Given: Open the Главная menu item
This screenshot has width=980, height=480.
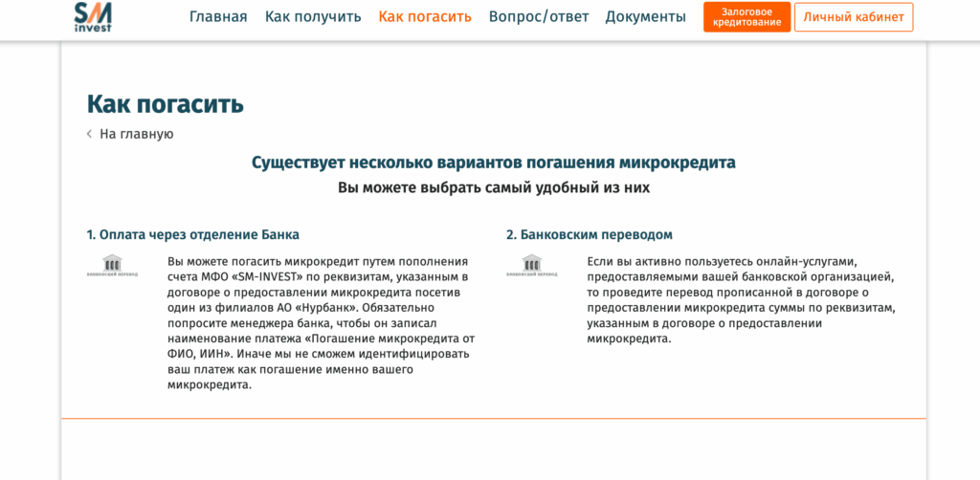Looking at the screenshot, I should (x=218, y=16).
